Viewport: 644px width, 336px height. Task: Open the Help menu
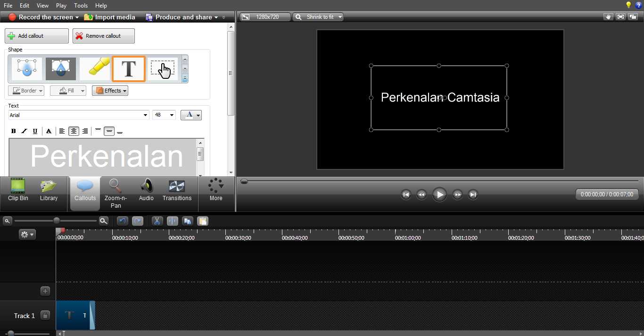click(x=101, y=5)
